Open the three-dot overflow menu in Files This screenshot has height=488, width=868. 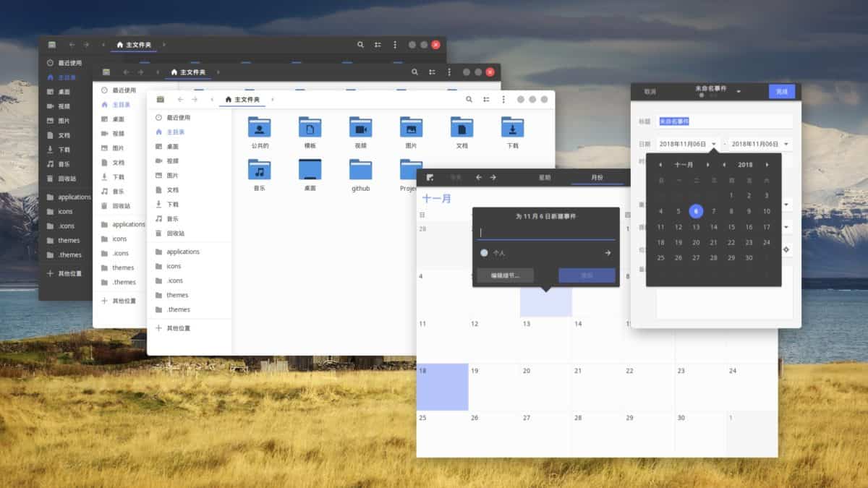pyautogui.click(x=503, y=99)
